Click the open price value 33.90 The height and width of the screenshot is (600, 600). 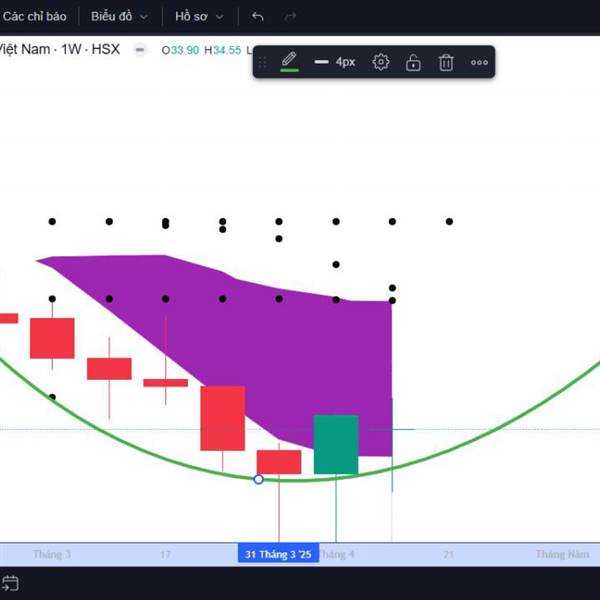tap(185, 50)
